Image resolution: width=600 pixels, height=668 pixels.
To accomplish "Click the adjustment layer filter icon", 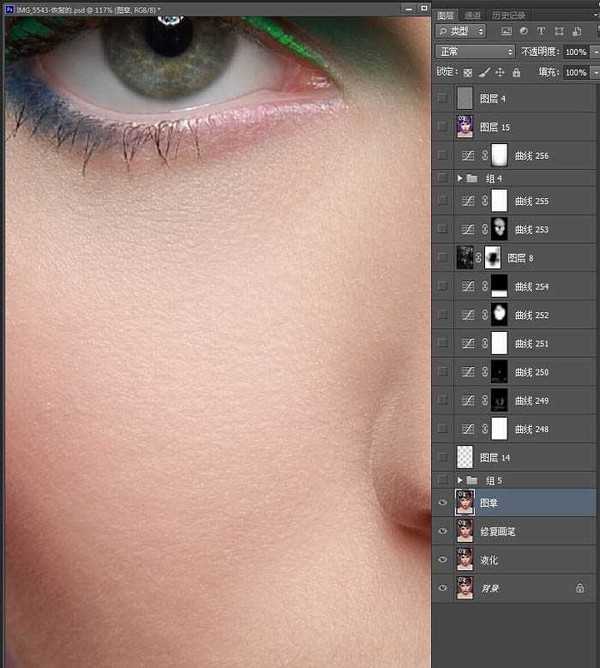I will [x=525, y=32].
